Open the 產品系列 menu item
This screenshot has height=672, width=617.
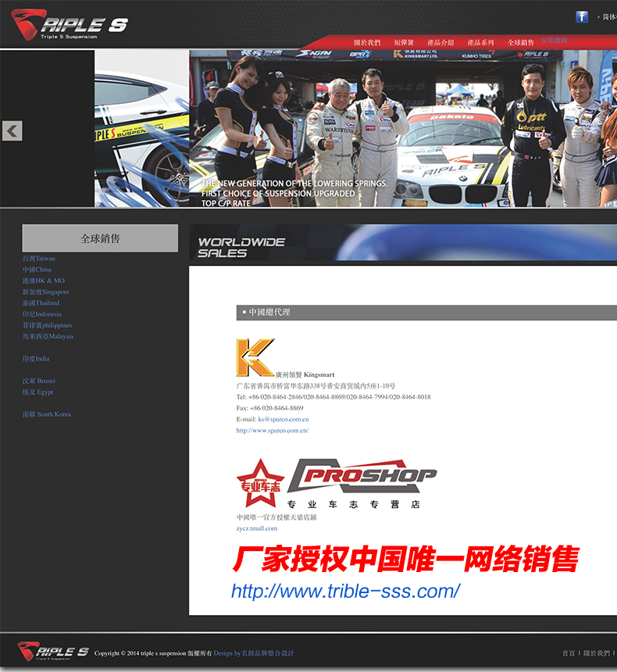480,42
